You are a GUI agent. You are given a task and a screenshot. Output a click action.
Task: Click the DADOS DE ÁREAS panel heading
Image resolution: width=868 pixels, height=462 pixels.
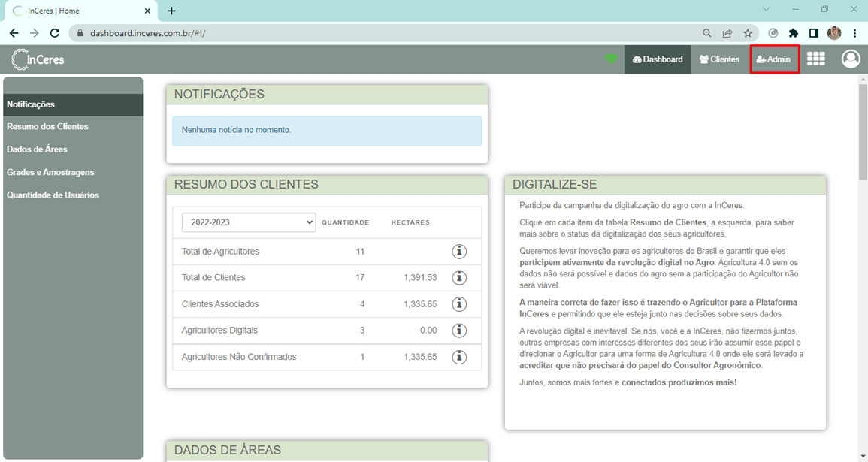pos(228,451)
